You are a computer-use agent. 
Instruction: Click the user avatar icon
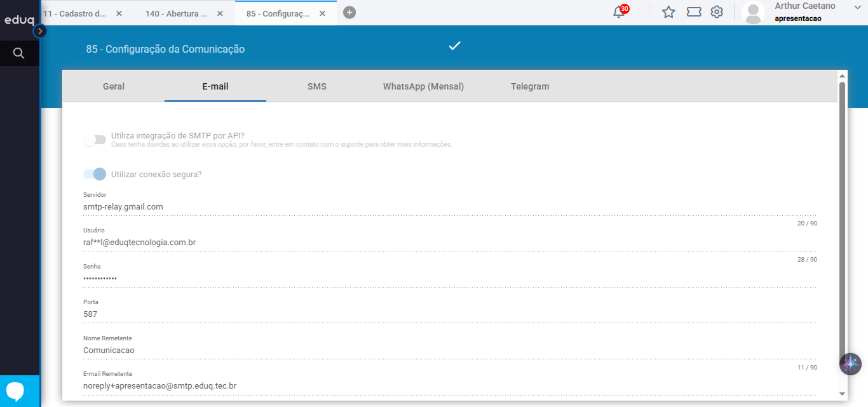coord(753,13)
